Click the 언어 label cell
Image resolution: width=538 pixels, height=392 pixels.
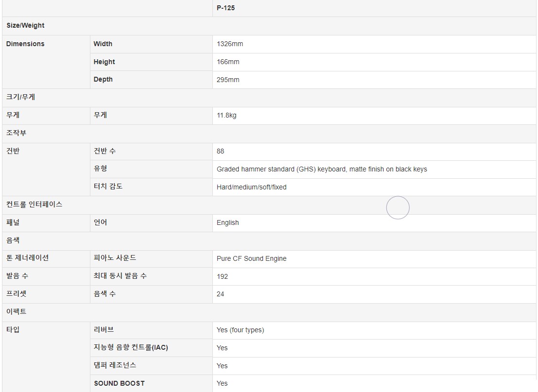tap(151, 223)
